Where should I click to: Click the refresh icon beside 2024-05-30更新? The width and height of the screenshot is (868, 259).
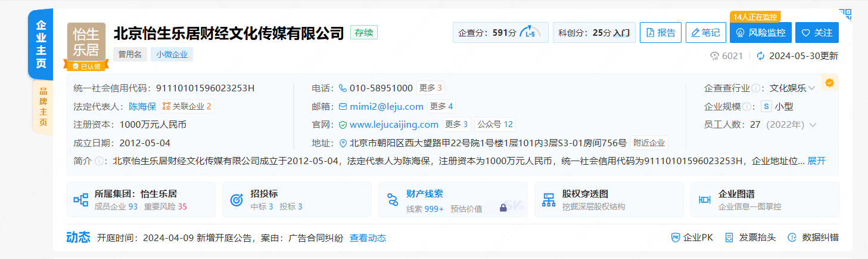click(x=761, y=56)
